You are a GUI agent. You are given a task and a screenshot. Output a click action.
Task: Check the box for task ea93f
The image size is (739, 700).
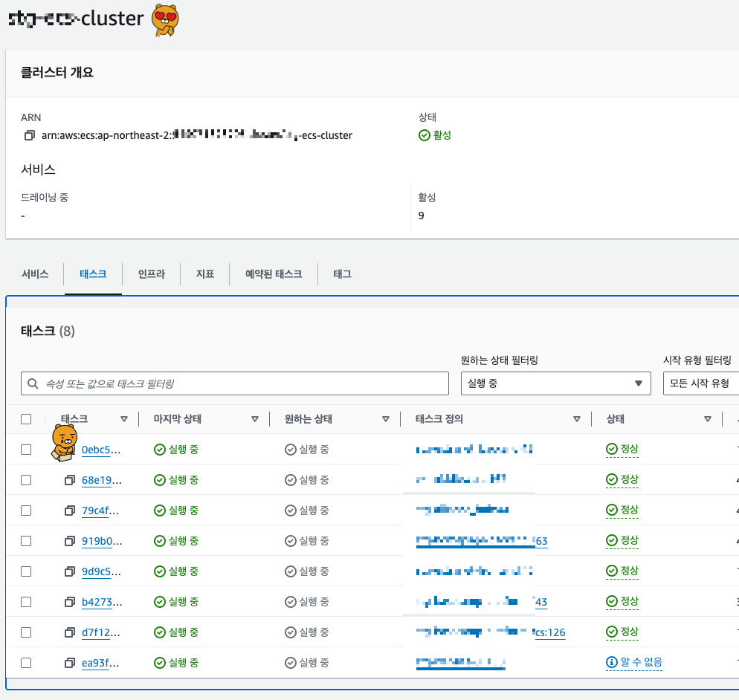tap(26, 663)
